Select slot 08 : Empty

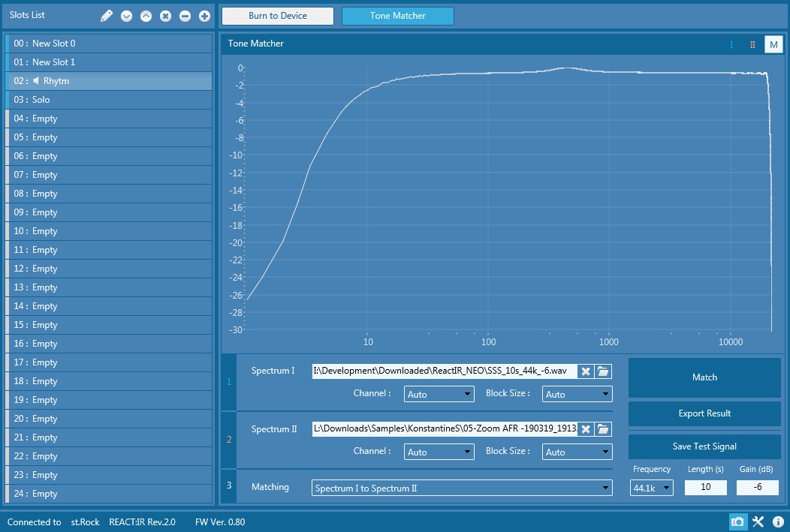click(x=108, y=194)
